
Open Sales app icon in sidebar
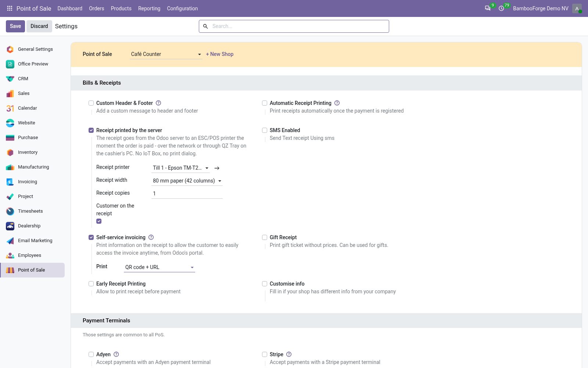tap(10, 93)
